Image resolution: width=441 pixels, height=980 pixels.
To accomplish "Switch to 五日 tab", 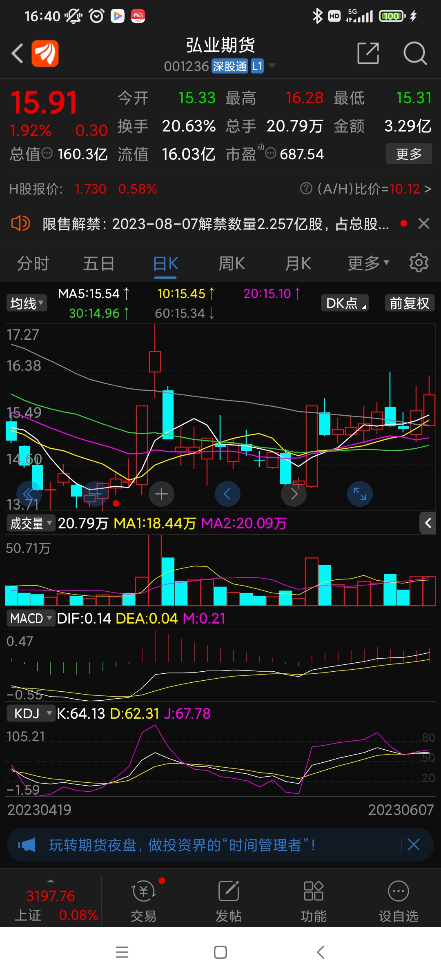I will (x=99, y=263).
